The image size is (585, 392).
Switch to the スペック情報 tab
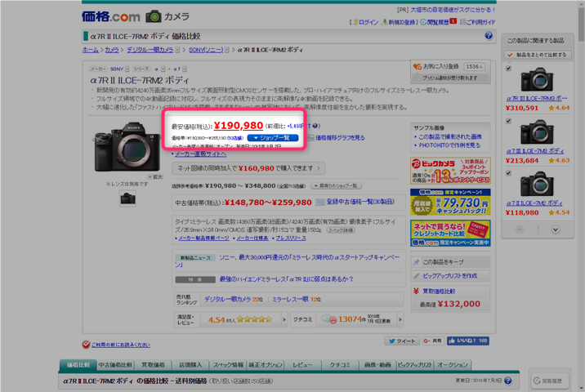(x=228, y=365)
